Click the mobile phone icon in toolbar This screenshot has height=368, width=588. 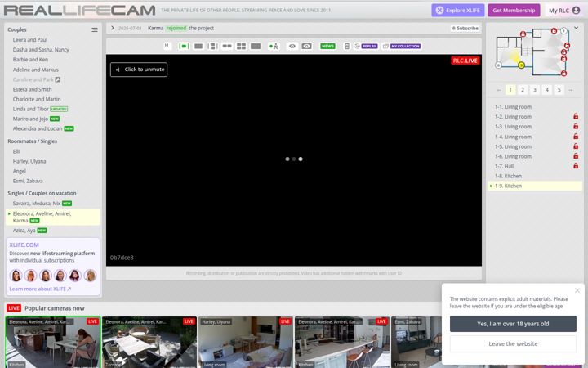click(x=347, y=46)
